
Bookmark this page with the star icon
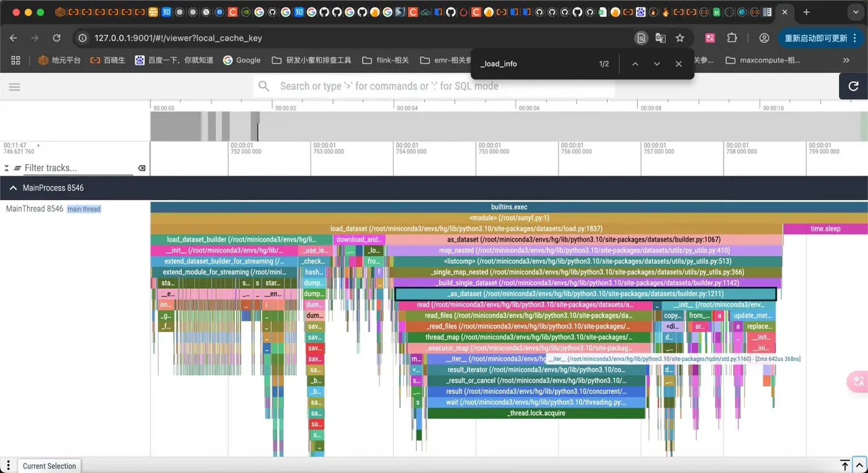pos(680,38)
